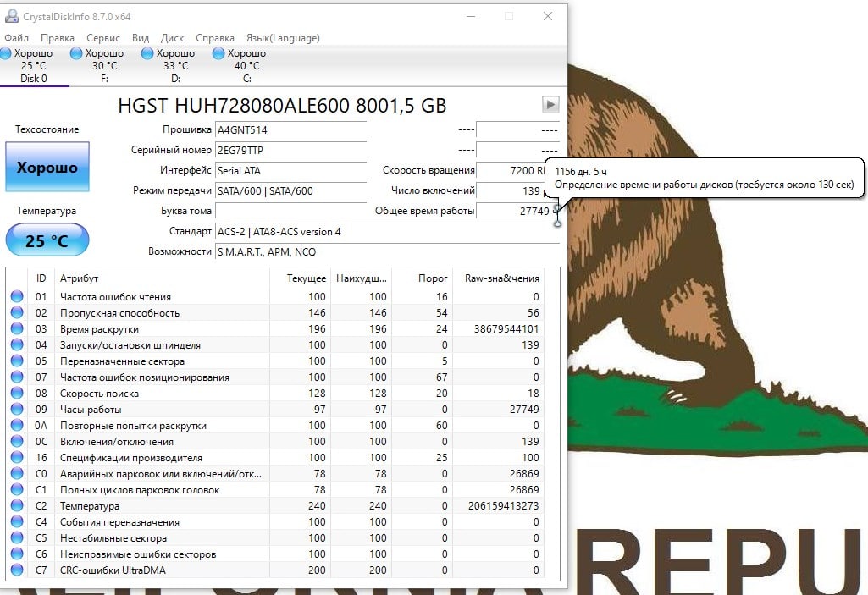Open the Диск menu

[x=172, y=38]
